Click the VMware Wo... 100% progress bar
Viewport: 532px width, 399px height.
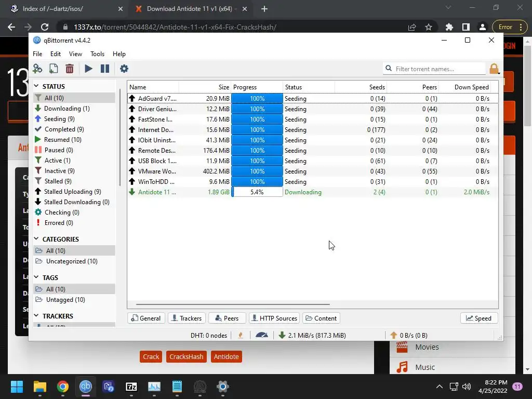257,171
